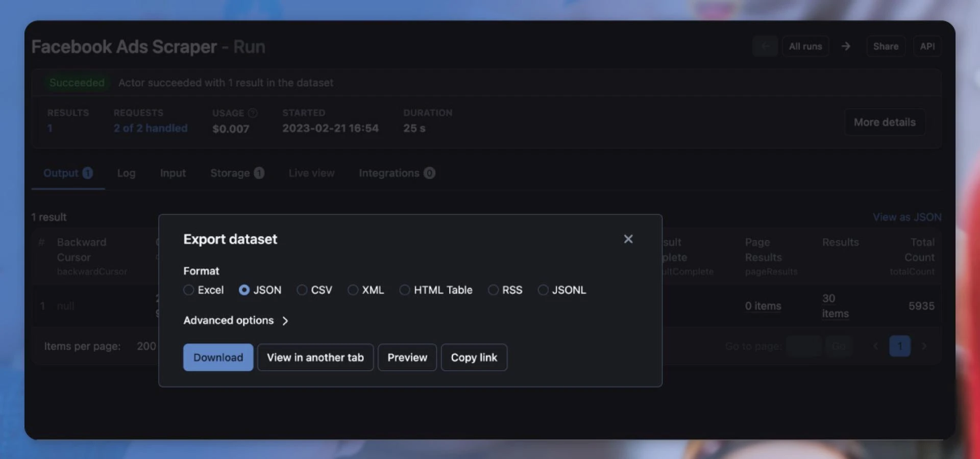The width and height of the screenshot is (980, 459).
Task: Select the Excel format radio button
Action: [x=189, y=290]
